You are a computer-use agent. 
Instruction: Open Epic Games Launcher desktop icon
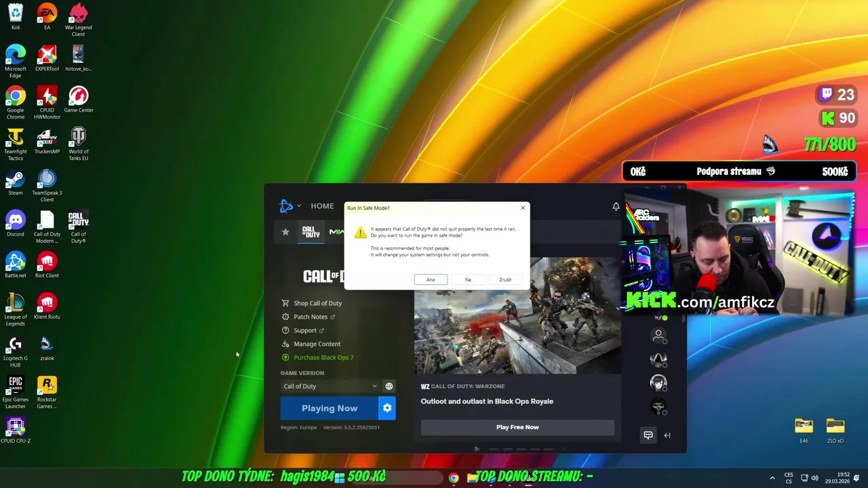coord(16,392)
